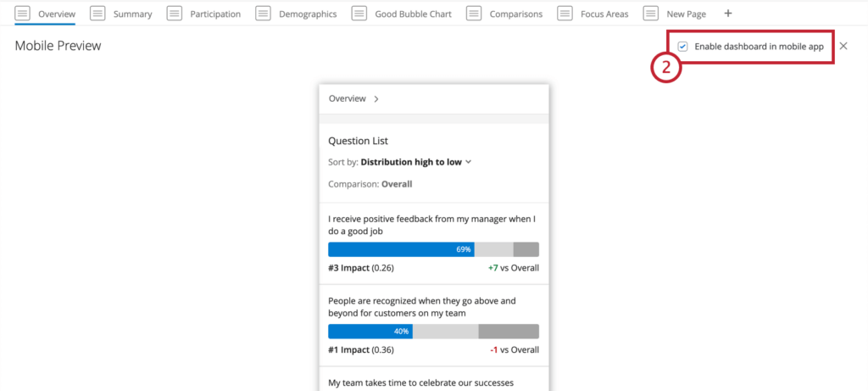Screen dimensions: 868x391
Task: Click the Demographics page icon
Action: click(263, 14)
